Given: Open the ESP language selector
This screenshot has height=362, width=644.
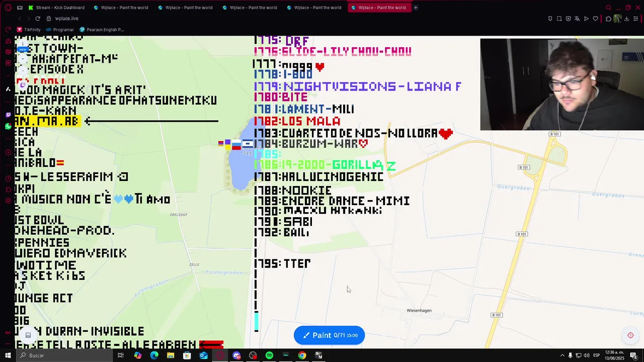Looking at the screenshot, I should [x=597, y=355].
